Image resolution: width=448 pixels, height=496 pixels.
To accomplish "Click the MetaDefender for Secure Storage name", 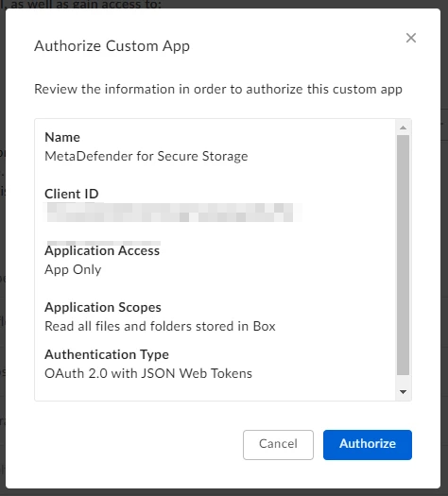I will [146, 156].
